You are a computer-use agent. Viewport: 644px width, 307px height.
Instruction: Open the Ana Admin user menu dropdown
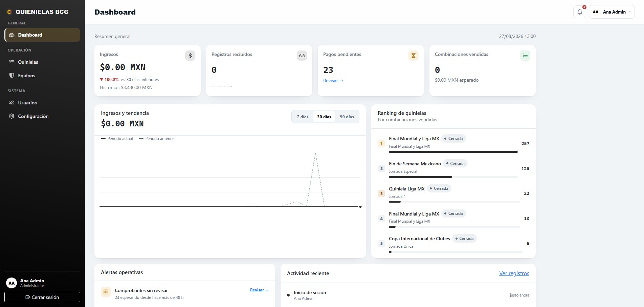[612, 12]
